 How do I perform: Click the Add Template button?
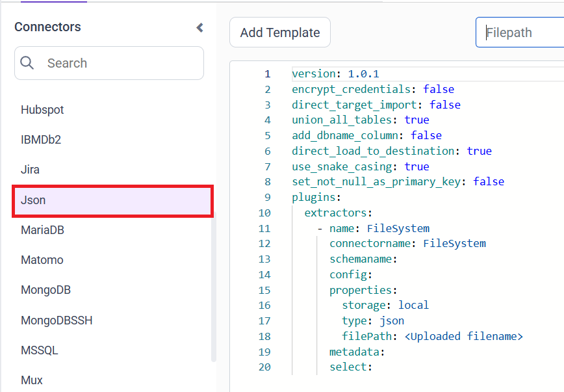(279, 32)
